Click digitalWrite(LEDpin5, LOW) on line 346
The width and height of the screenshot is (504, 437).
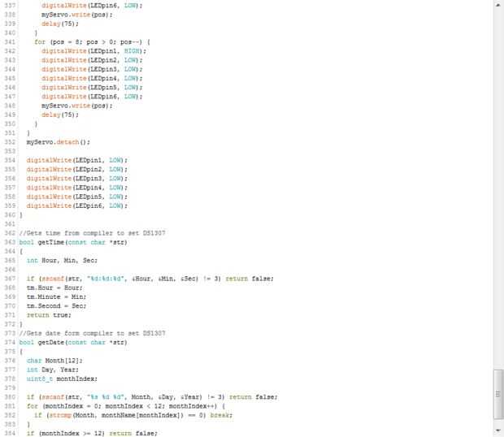92,88
